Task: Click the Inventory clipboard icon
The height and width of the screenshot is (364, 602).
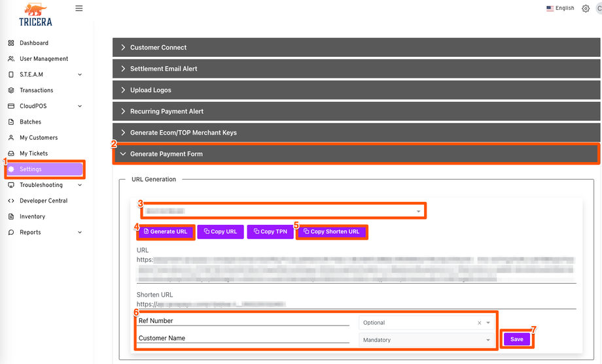Action: pos(11,216)
